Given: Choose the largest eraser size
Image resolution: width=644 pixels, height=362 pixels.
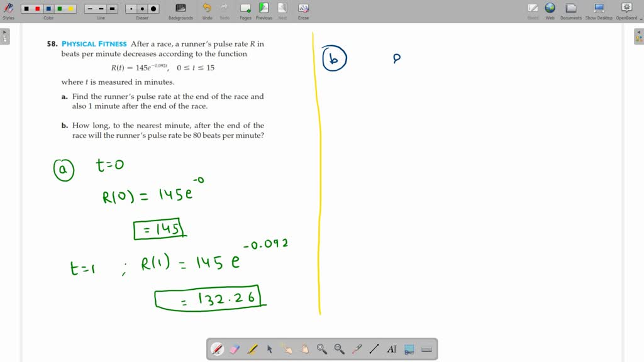Looking at the screenshot, I should pyautogui.click(x=153, y=9).
